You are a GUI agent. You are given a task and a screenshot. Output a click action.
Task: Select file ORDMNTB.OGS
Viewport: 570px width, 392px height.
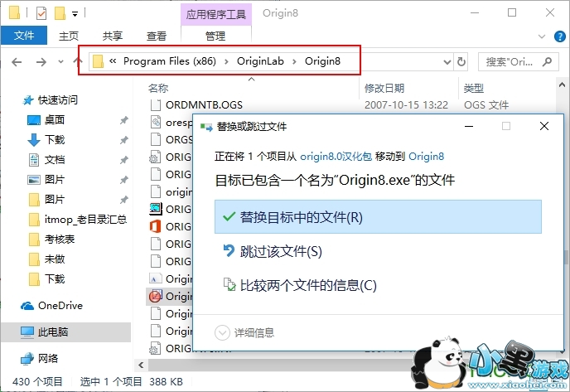204,105
